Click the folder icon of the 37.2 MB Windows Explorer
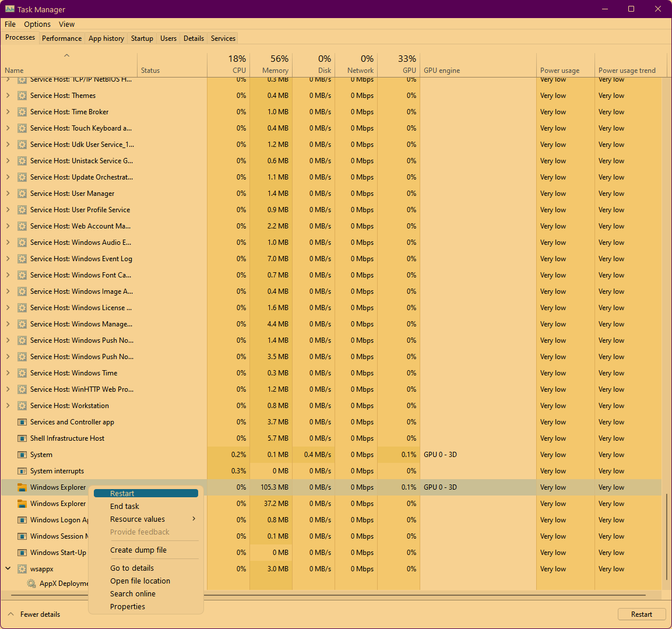The width and height of the screenshot is (672, 629). pos(22,503)
